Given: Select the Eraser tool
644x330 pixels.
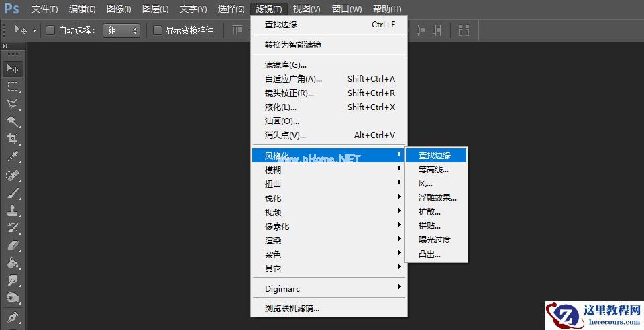Looking at the screenshot, I should [x=13, y=245].
